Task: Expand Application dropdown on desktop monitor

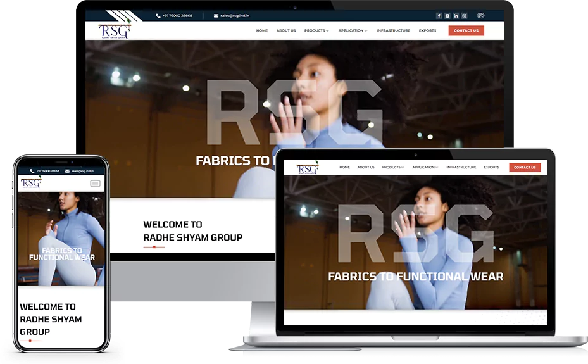Action: pos(353,31)
